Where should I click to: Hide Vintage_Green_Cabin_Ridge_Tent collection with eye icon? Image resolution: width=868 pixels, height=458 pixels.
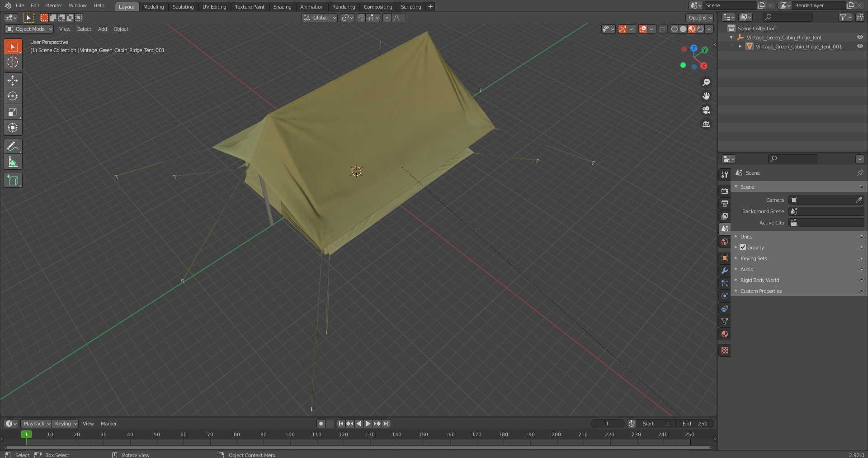point(860,37)
